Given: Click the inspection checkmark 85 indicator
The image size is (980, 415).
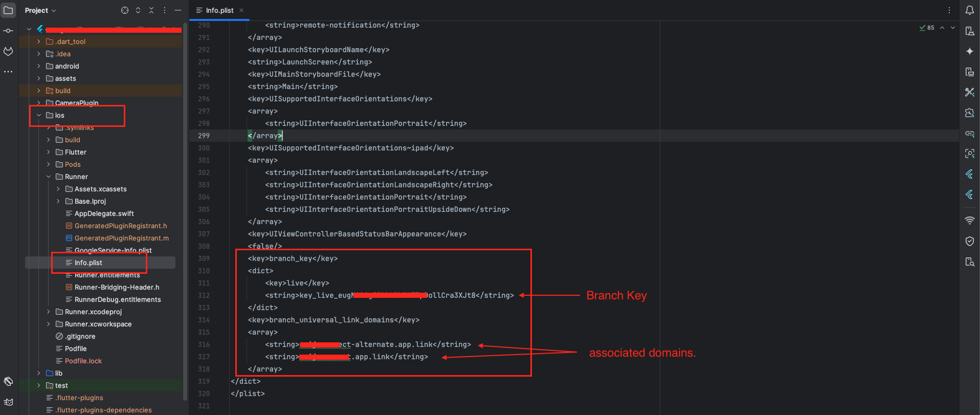Looking at the screenshot, I should pyautogui.click(x=927, y=28).
